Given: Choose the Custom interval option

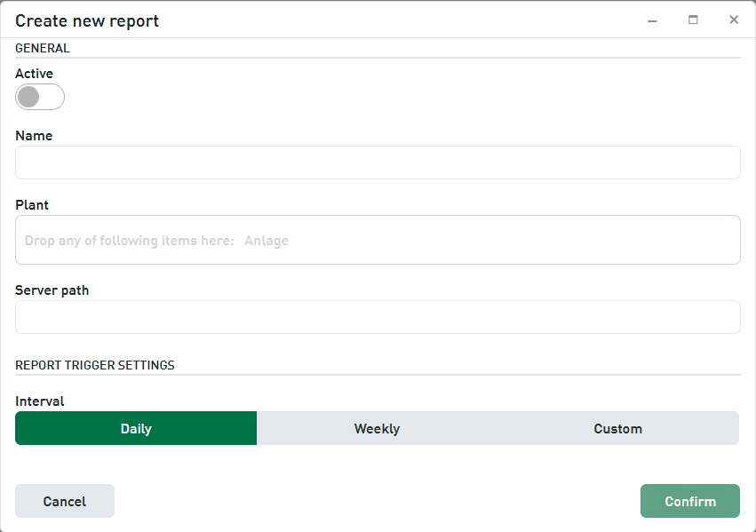Looking at the screenshot, I should coord(617,428).
